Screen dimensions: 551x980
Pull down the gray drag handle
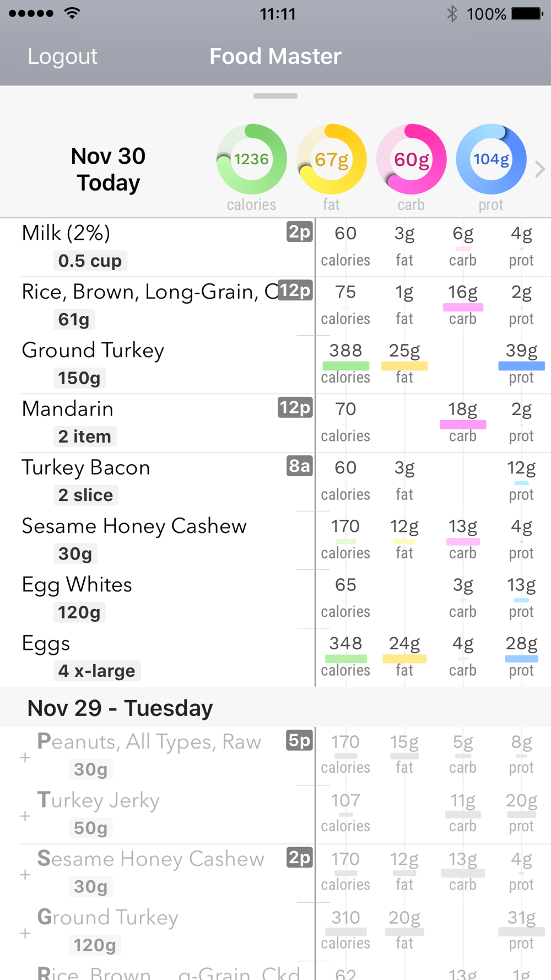tap(275, 96)
